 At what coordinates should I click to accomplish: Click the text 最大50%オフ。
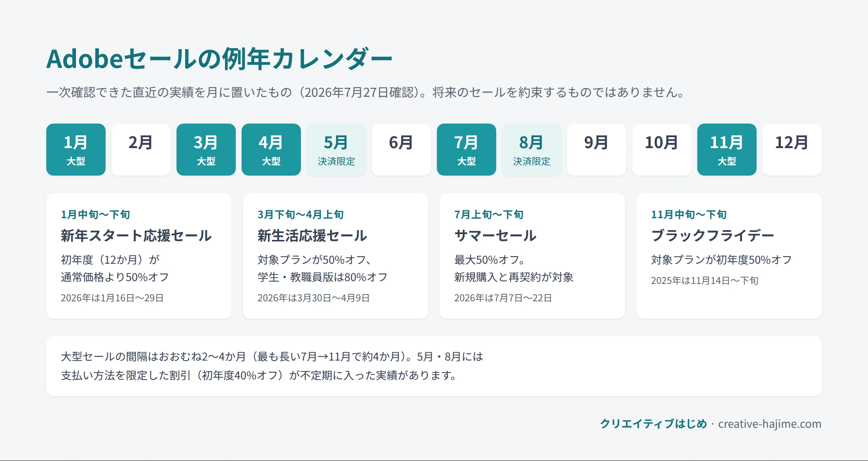(x=490, y=260)
